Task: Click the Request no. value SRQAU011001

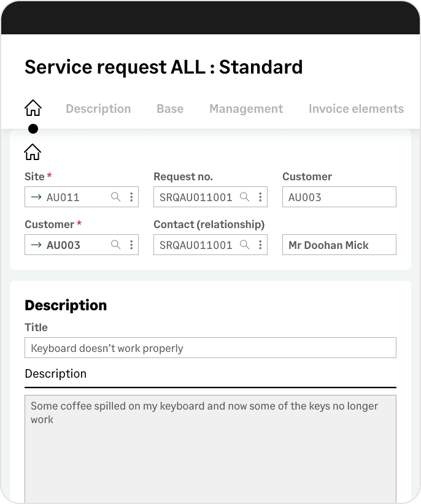Action: tap(196, 197)
